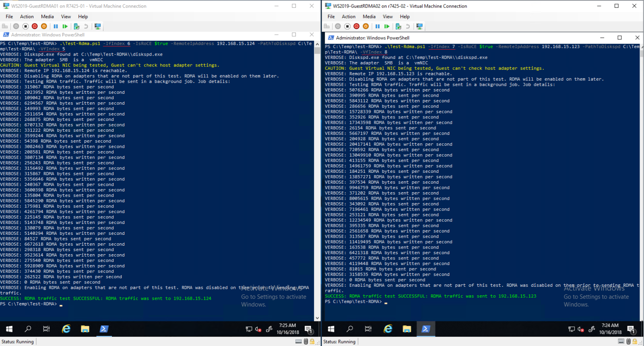
Task: Click the muted volume icon in GuestRDMA02 tray
Action: (581, 329)
